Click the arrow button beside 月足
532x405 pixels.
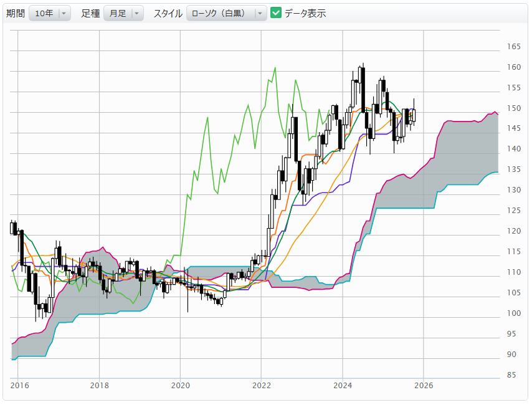pos(138,13)
